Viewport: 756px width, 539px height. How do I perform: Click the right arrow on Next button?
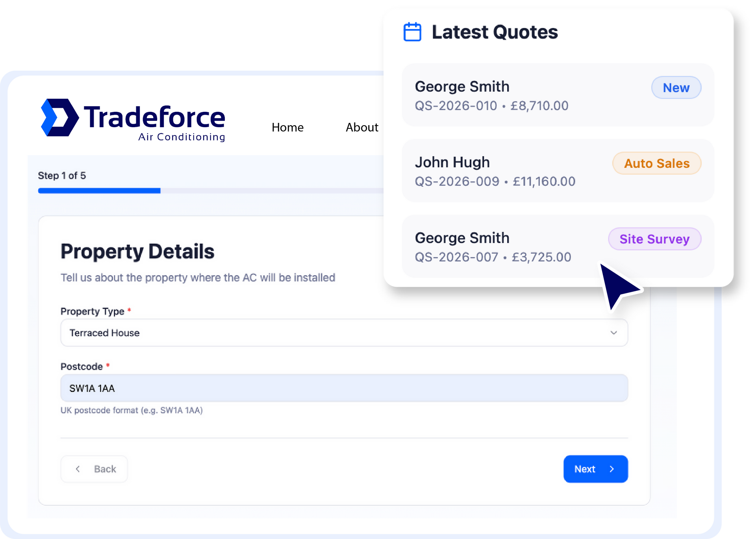[611, 469]
